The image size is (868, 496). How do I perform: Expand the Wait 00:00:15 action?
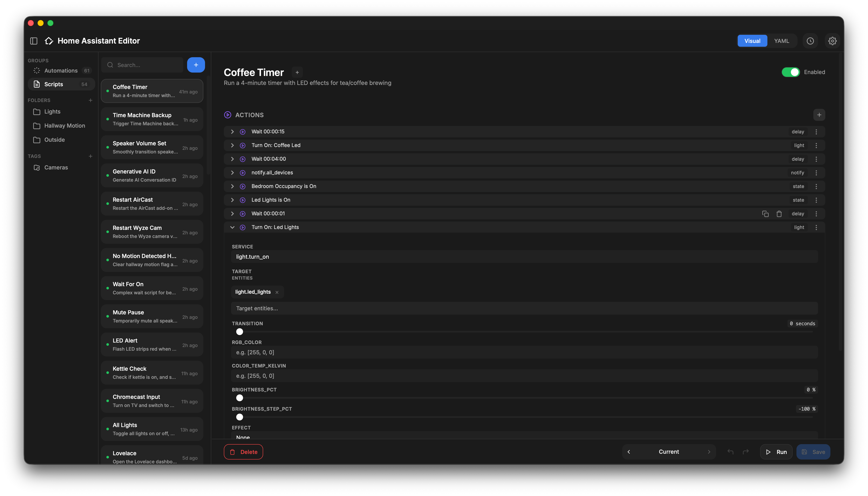(232, 131)
